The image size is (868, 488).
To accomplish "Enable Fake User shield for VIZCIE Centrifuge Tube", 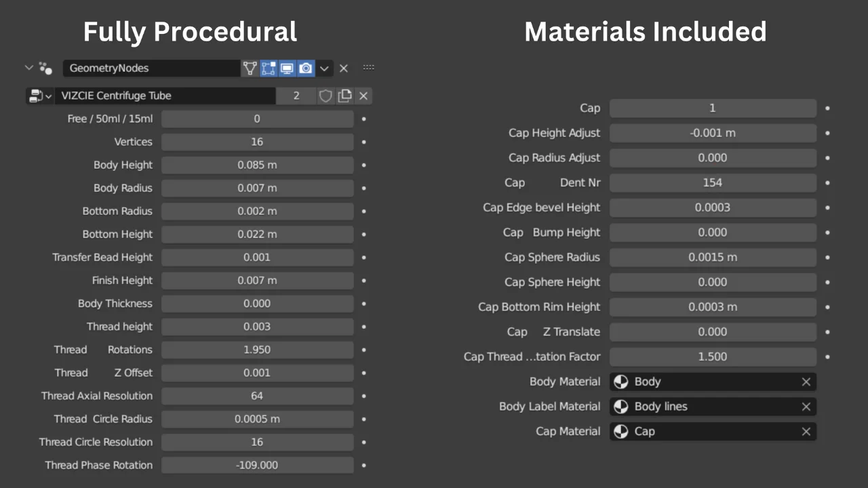I will (x=325, y=96).
